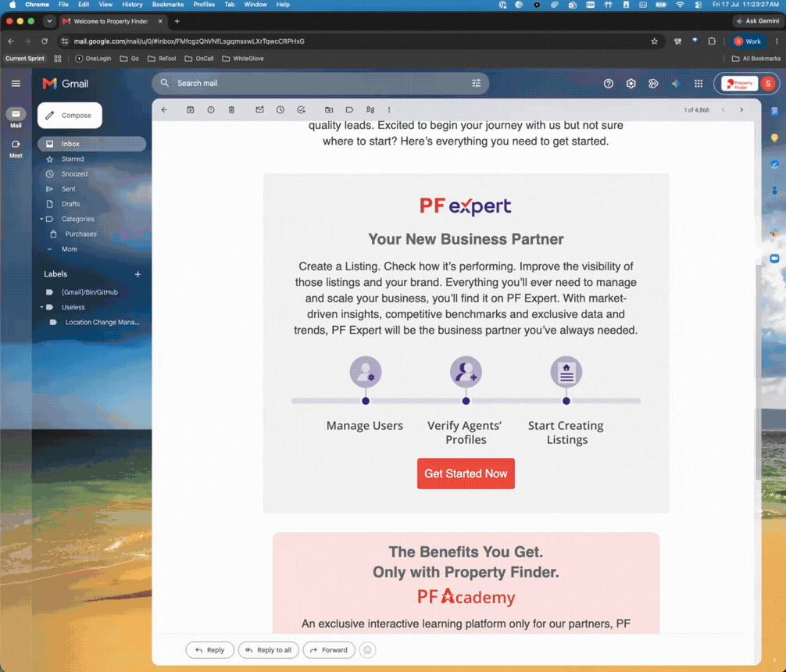
Task: Go to the next (older) email arrow
Action: (741, 110)
